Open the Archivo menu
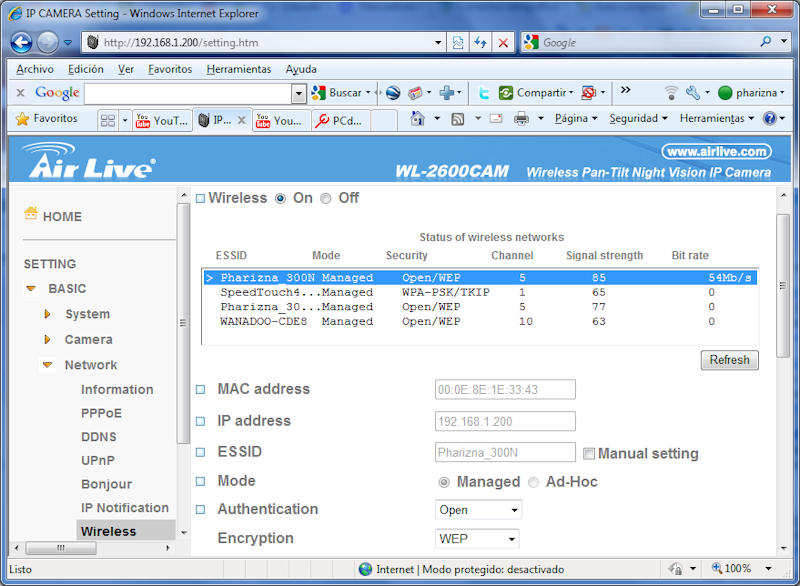800x586 pixels. pos(35,69)
